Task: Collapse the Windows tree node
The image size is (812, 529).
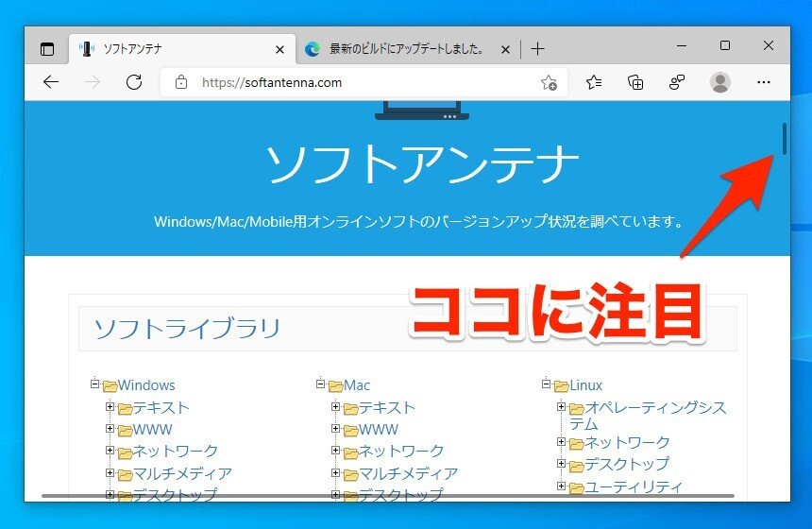Action: click(94, 384)
